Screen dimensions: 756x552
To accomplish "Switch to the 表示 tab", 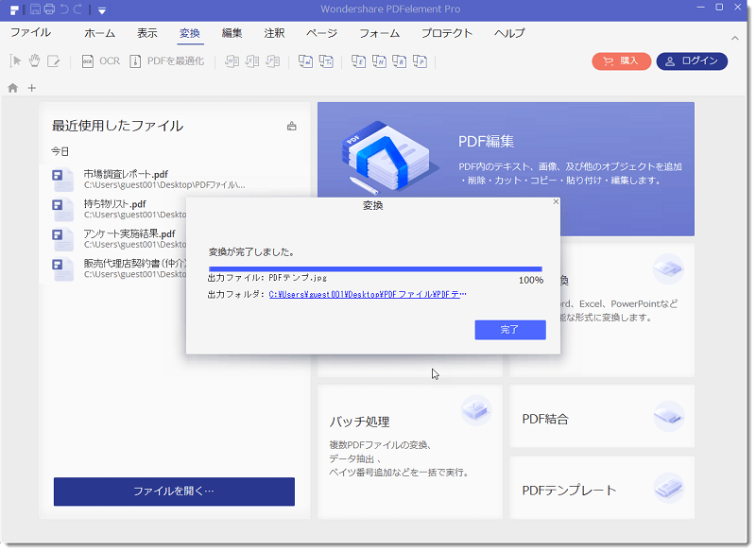I will (147, 33).
